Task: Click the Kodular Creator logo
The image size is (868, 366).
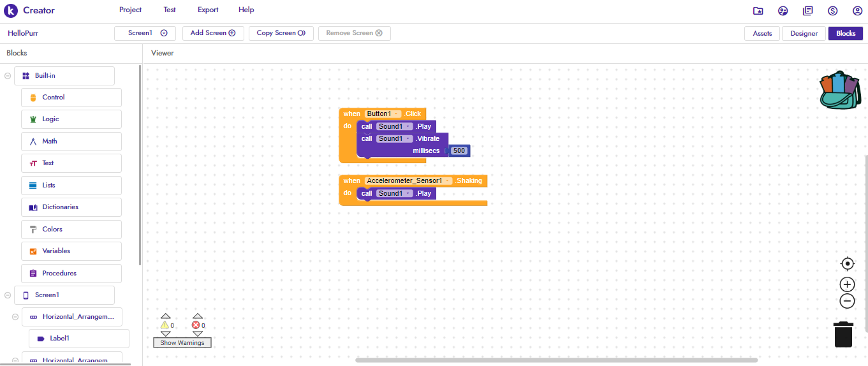Action: pos(11,10)
